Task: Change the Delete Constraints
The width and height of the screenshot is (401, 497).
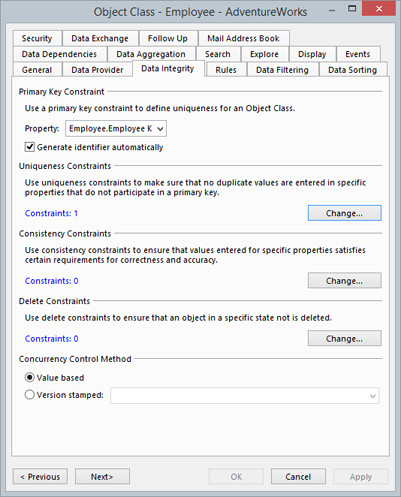Action: pos(344,338)
